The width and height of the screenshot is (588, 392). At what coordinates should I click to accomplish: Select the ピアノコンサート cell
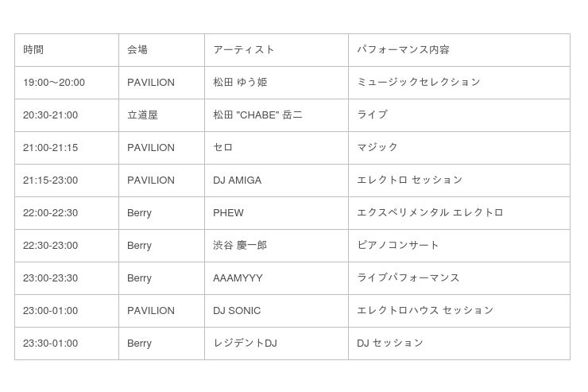point(398,246)
